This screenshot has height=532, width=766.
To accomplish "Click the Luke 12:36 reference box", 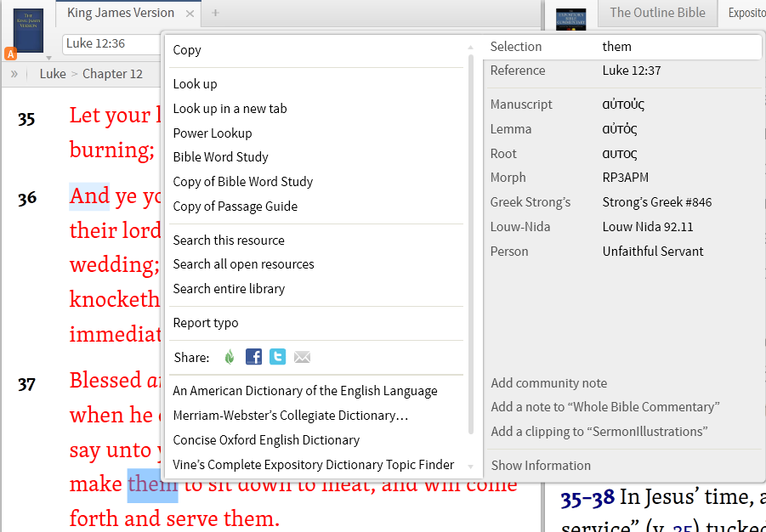I will (112, 43).
